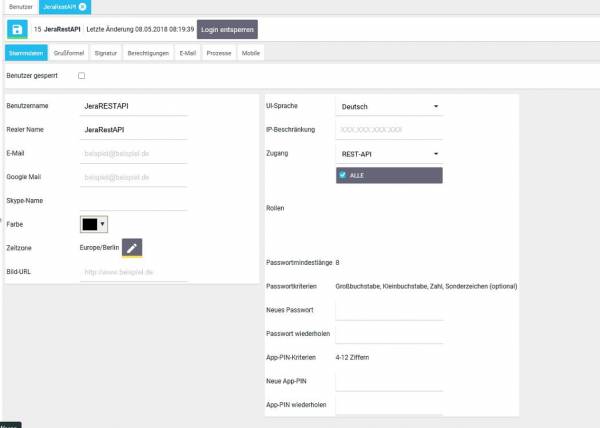This screenshot has width=600, height=428.
Task: Click into the Benutzername input field
Action: 134,105
